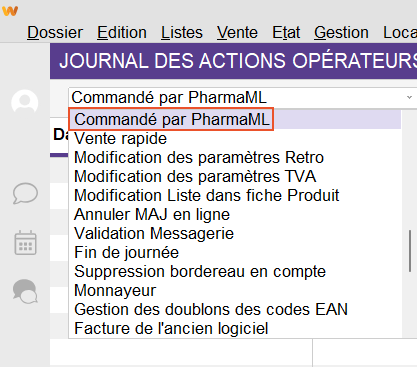
Task: Open the Gestion menu
Action: 341,33
